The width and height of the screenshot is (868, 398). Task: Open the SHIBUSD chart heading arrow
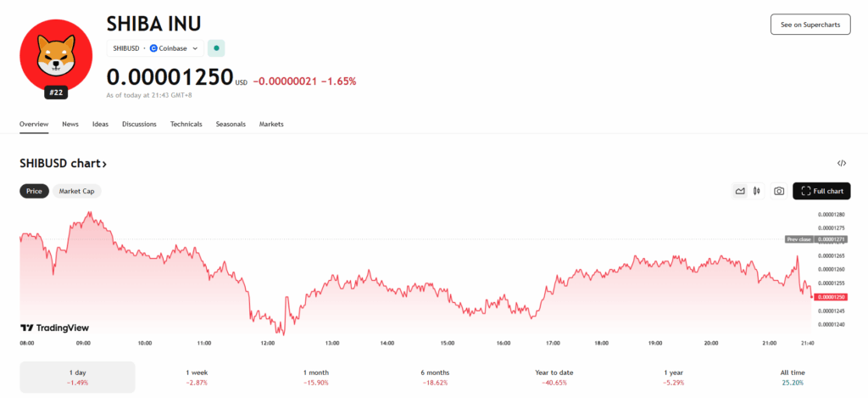point(104,164)
